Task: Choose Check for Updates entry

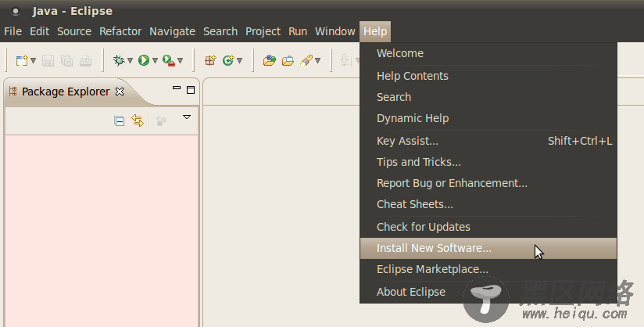Action: tap(488, 227)
